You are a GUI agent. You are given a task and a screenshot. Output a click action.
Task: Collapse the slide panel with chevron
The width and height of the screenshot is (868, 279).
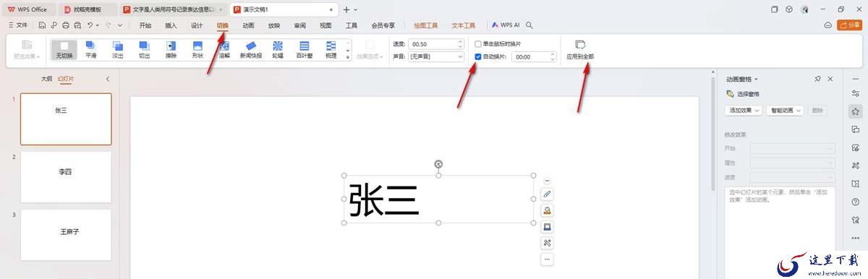pyautogui.click(x=107, y=79)
